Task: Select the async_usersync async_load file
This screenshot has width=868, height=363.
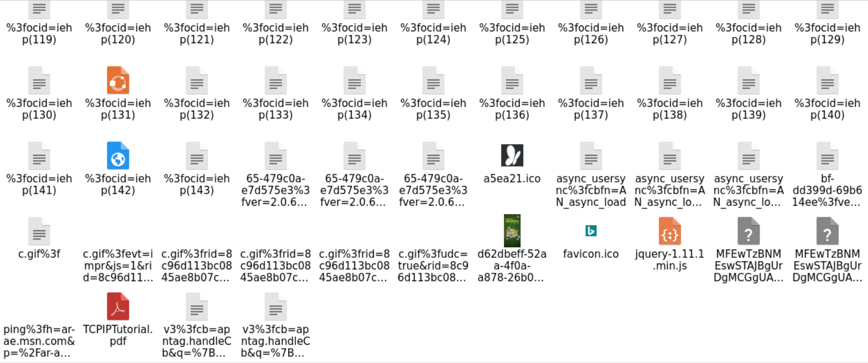Action: 591,155
